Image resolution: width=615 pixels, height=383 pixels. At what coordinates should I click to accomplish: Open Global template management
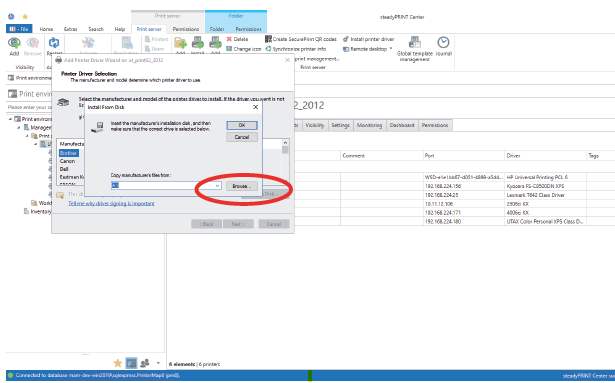coord(415,49)
